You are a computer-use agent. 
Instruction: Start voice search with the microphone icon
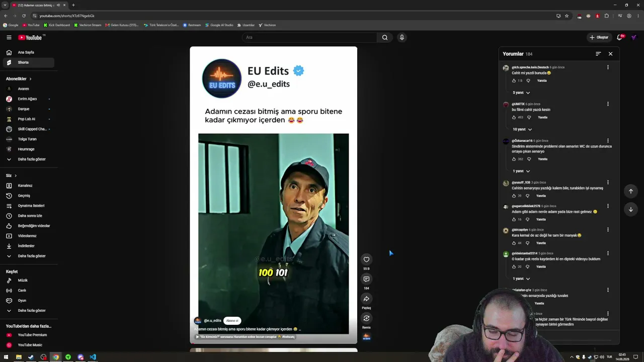point(401,37)
